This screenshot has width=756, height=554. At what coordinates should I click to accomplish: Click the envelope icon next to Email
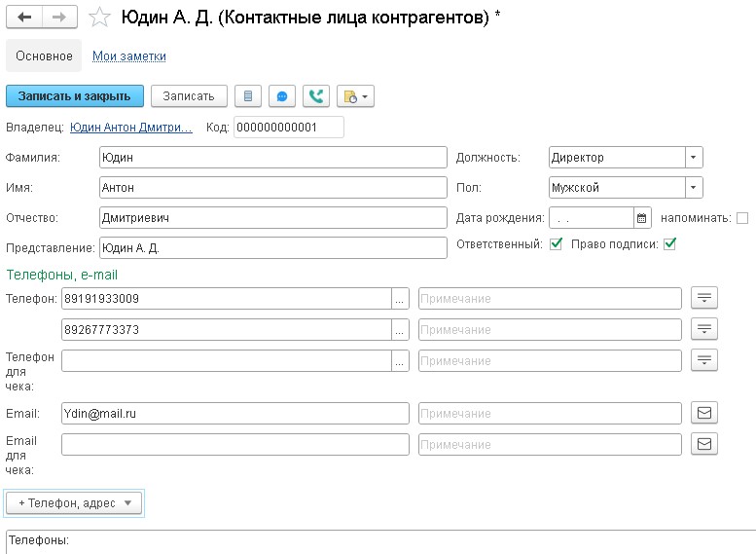703,414
